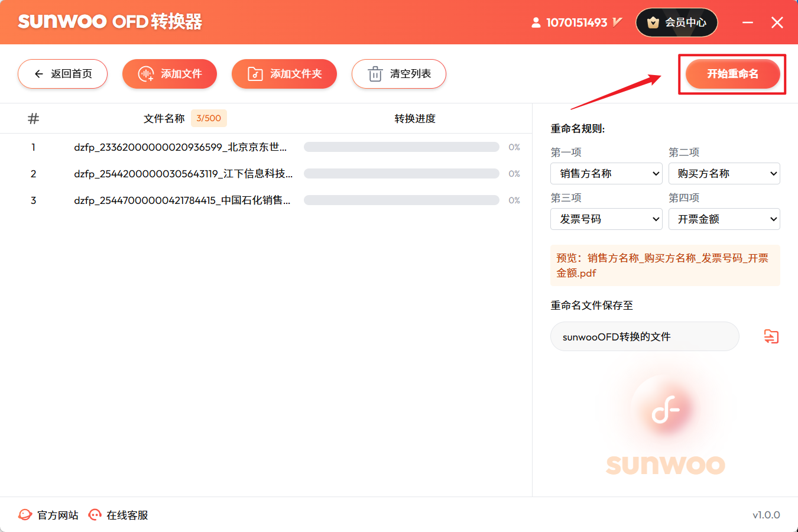Click the 返回首页 back button
This screenshot has width=798, height=532.
pos(63,74)
